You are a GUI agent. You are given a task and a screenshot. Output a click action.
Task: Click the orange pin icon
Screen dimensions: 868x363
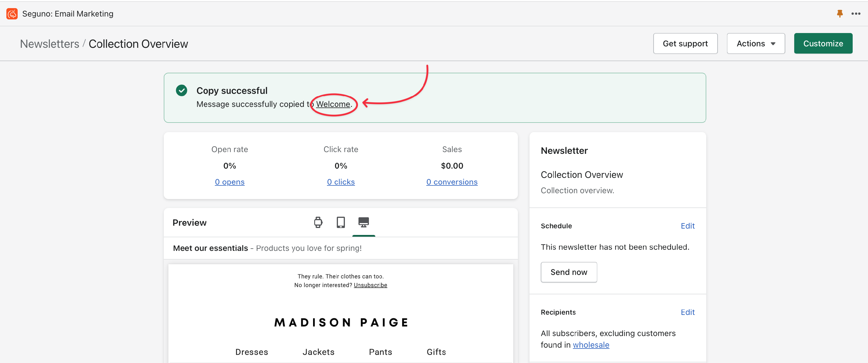[x=839, y=14]
